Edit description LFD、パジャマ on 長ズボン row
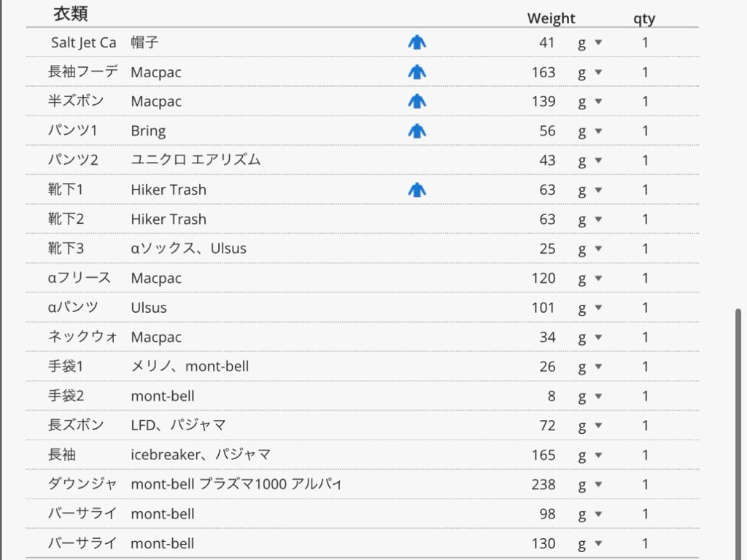Image resolution: width=747 pixels, height=560 pixels. (178, 426)
